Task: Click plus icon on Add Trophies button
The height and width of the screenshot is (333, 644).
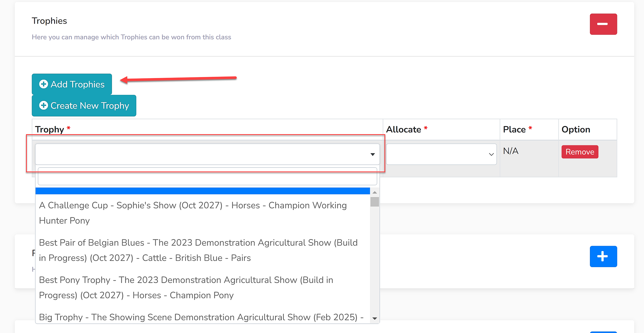Action: click(44, 84)
